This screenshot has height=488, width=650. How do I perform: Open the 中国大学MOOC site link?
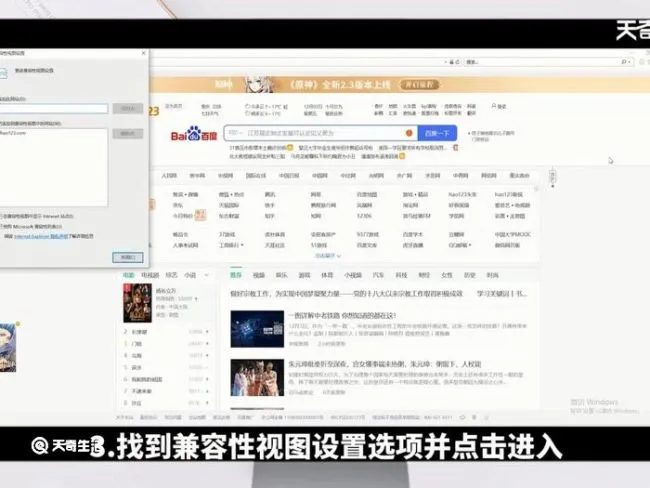coord(512,234)
